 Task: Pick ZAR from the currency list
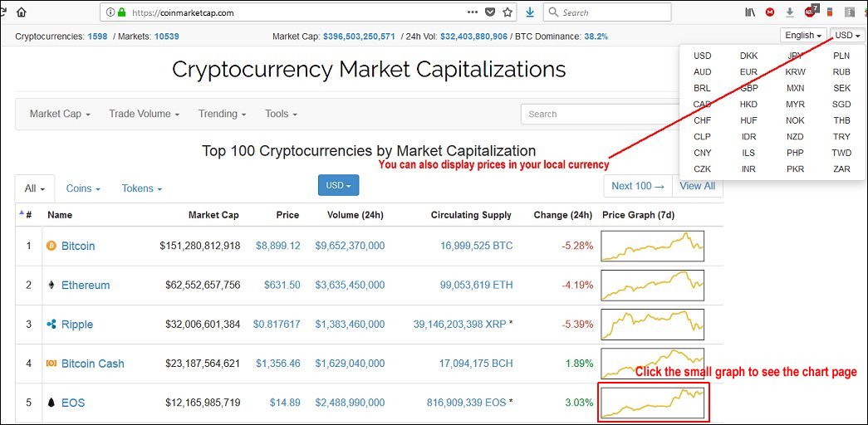pyautogui.click(x=841, y=169)
